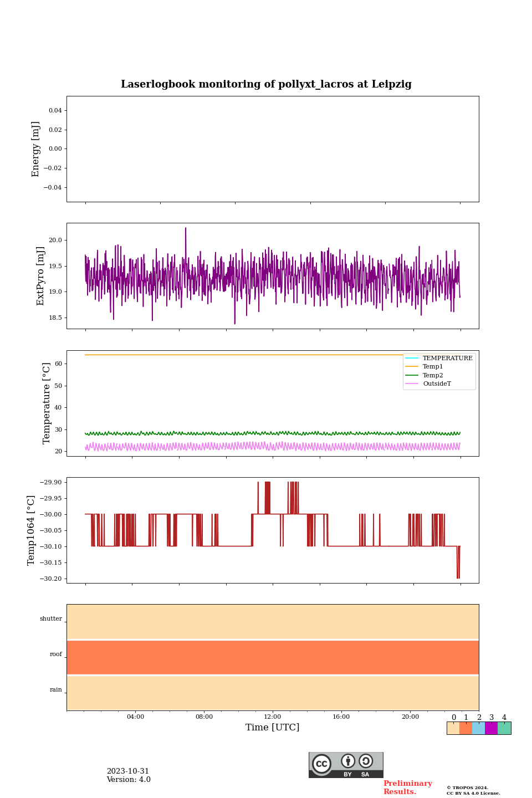Click the Temp1064 [°C] axis label
Screen dimensions: 532x798
tap(32, 530)
